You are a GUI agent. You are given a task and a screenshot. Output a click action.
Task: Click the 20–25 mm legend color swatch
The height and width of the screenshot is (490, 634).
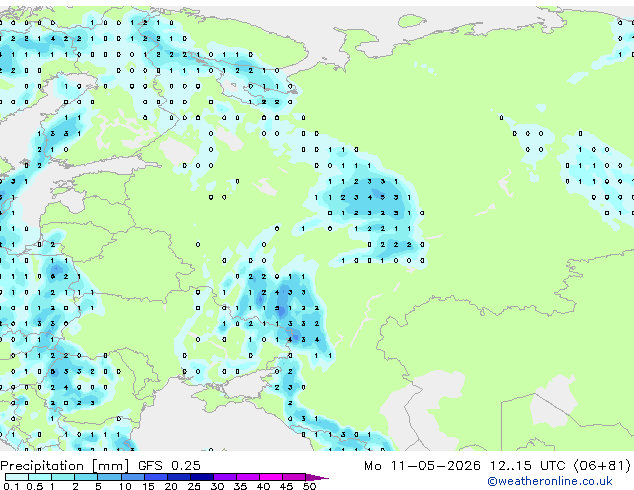179,477
